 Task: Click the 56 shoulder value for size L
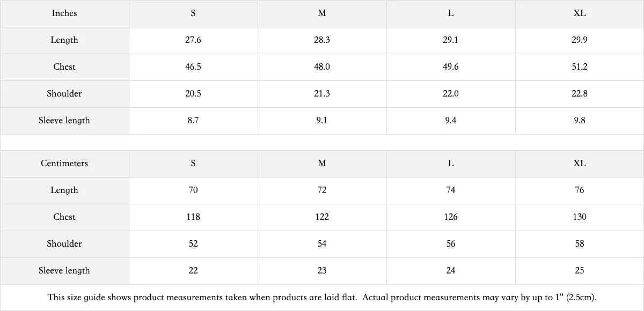click(451, 244)
